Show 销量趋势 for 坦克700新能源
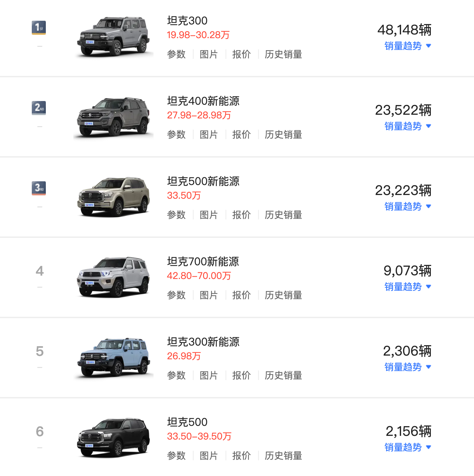The width and height of the screenshot is (474, 476). tap(407, 287)
